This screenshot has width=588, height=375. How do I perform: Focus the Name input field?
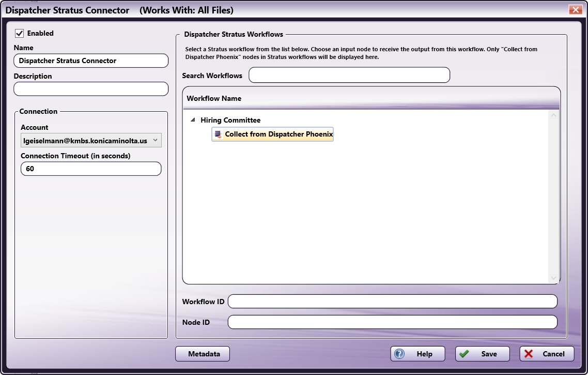(91, 61)
